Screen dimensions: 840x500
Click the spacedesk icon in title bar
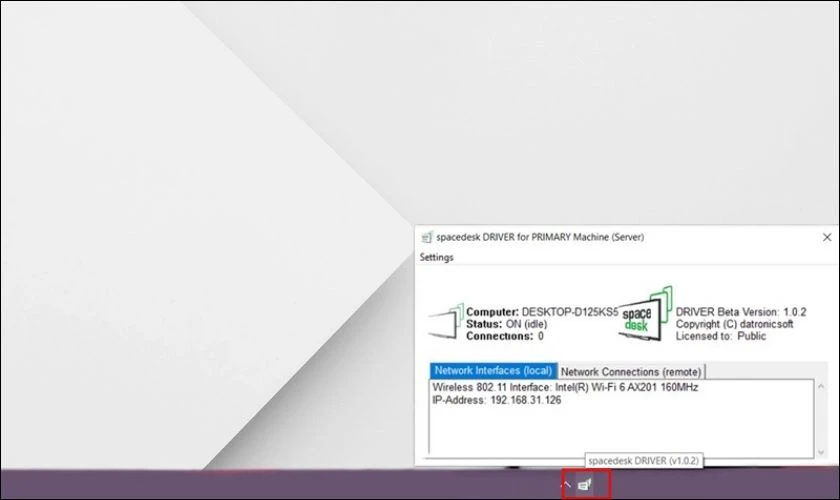pyautogui.click(x=427, y=237)
